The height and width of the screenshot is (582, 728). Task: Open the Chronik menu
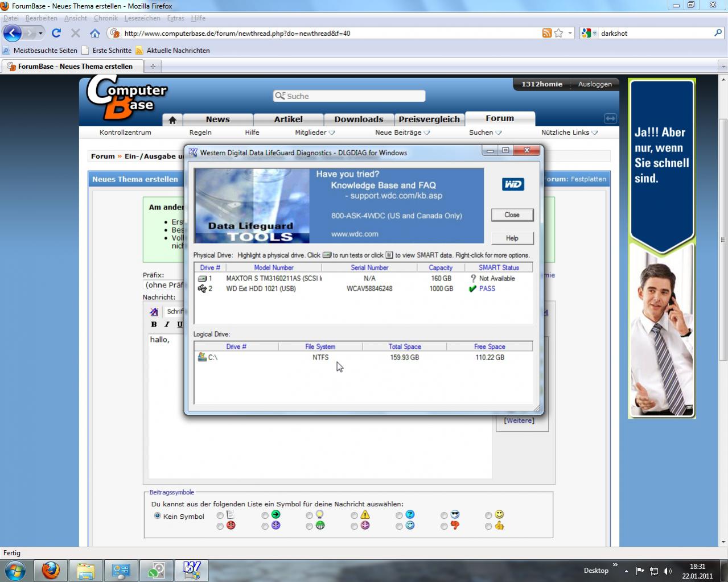pyautogui.click(x=105, y=18)
